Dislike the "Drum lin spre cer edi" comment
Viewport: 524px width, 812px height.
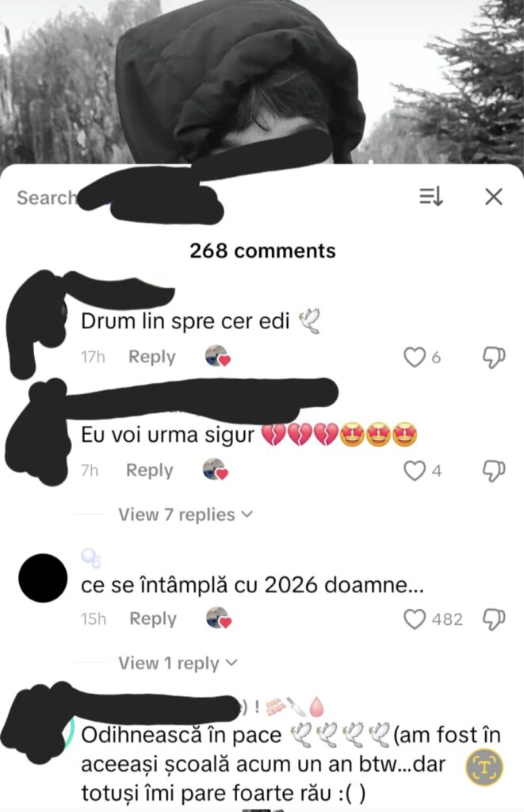(x=493, y=358)
